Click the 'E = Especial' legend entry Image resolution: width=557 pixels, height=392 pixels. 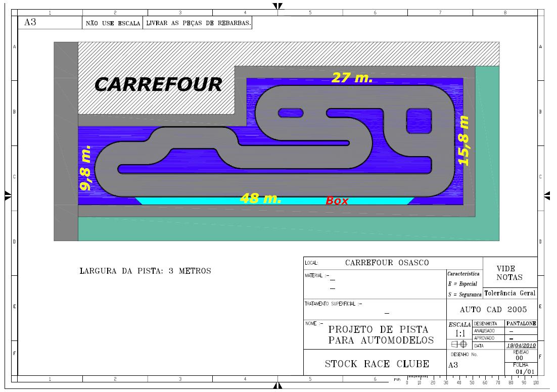click(462, 284)
